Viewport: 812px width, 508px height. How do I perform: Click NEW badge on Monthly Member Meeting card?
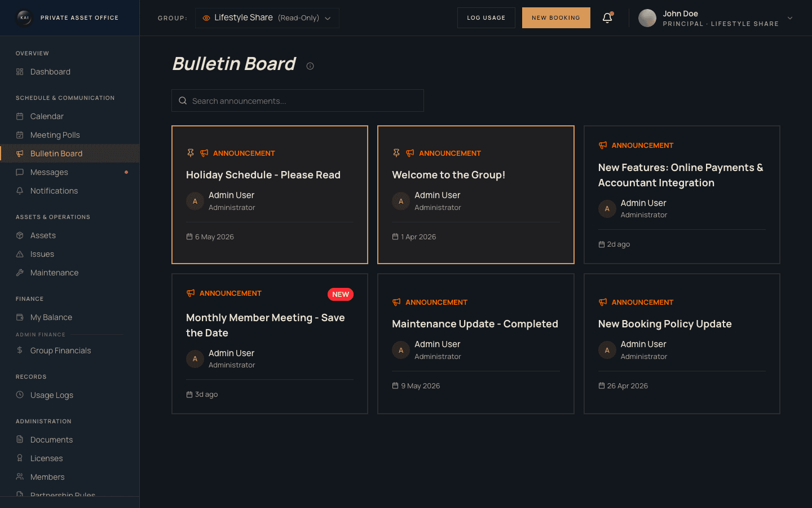(x=341, y=294)
